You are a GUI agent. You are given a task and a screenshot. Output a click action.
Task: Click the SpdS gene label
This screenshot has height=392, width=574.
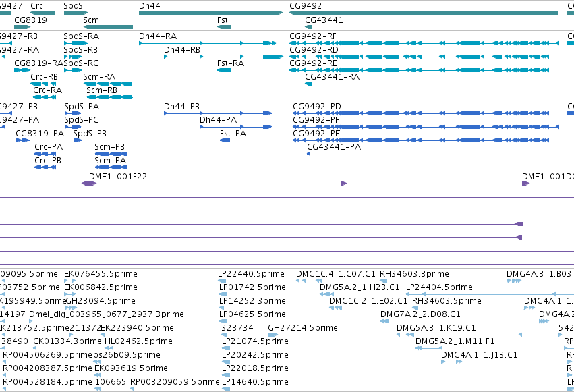point(74,6)
